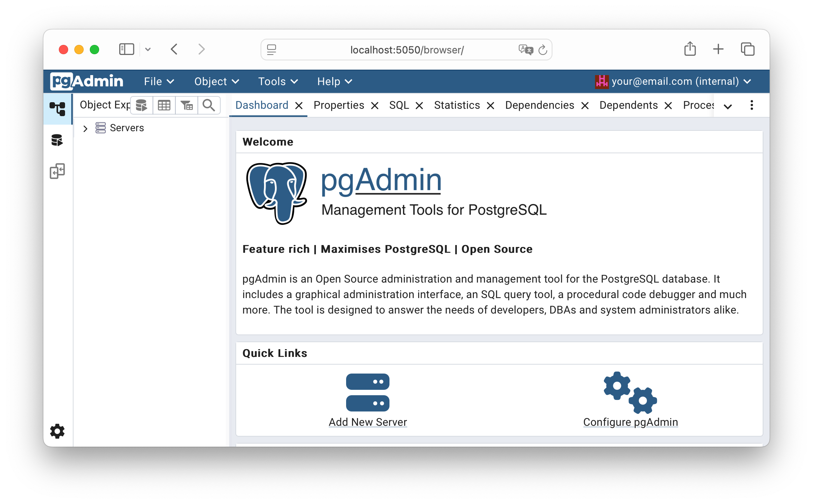Screen dimensions: 813x504
Task: Open the File menu dropdown
Action: coord(158,81)
